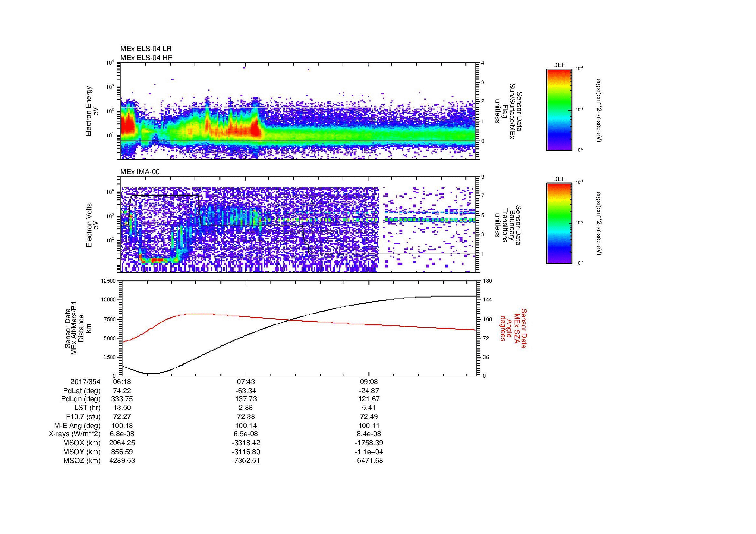The width and height of the screenshot is (756, 534).
Task: Click the 'MSOZ (km)' row label
Action: point(82,461)
